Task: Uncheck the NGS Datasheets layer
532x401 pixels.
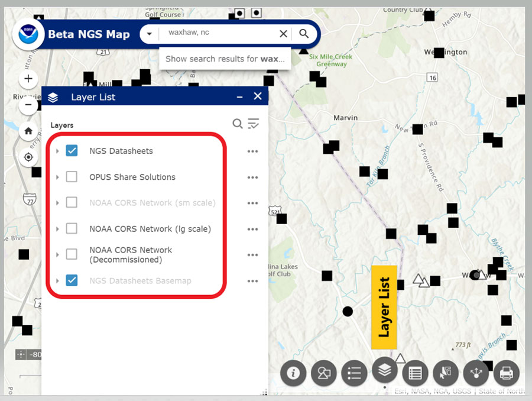Action: click(72, 151)
